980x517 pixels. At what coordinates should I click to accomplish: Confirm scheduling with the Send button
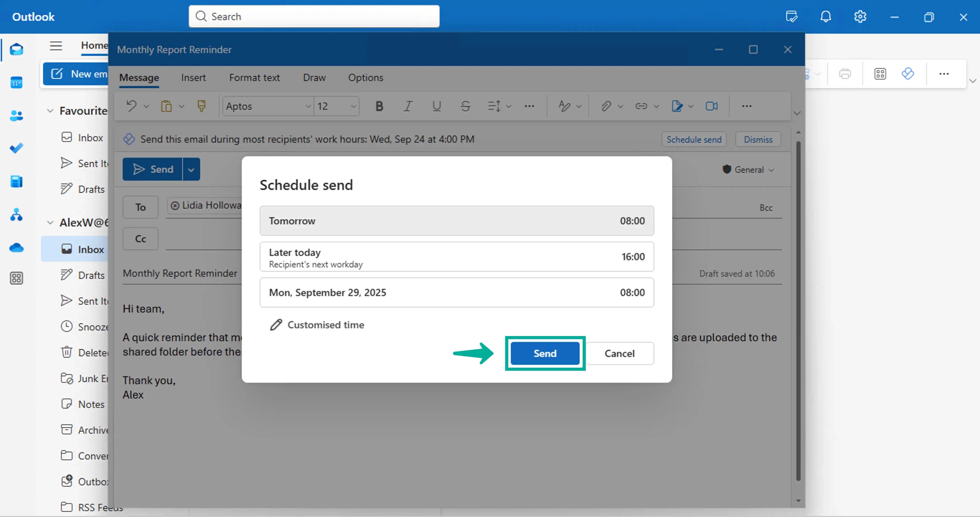(545, 353)
